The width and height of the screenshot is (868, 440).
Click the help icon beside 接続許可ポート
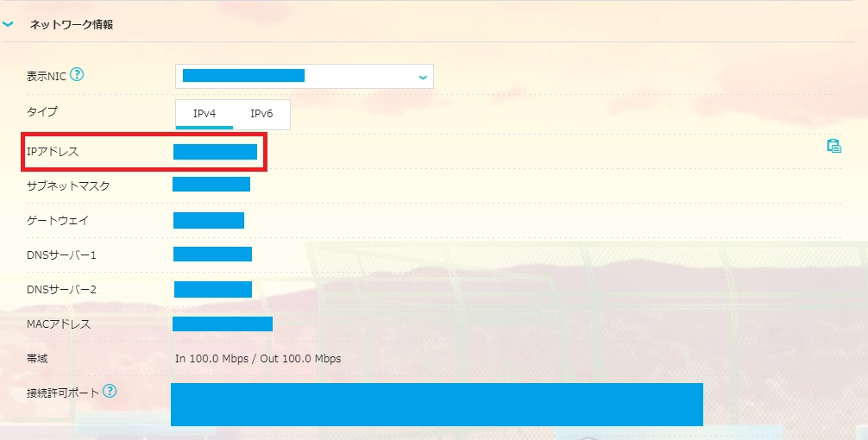(x=110, y=392)
